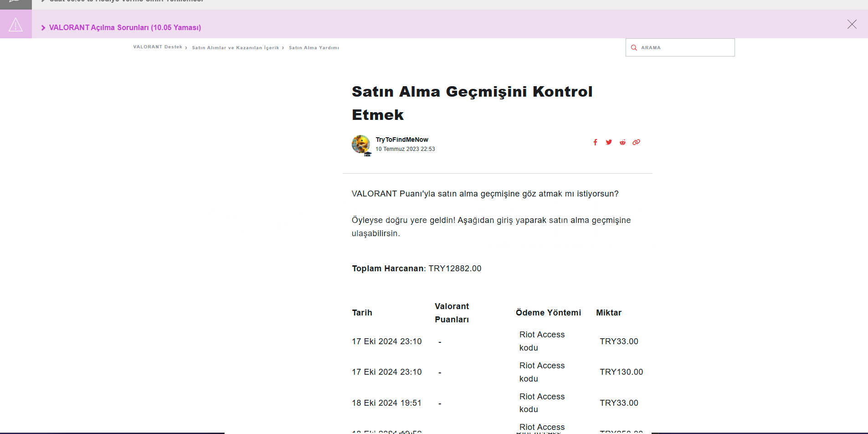Expand the chevron beside VALORANT Açılma Sorunları
The image size is (868, 434).
click(43, 28)
